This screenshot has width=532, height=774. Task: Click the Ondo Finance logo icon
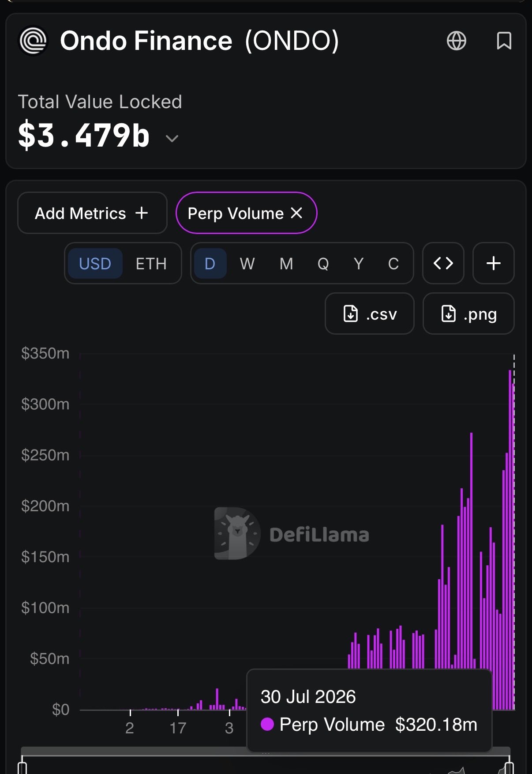(33, 41)
